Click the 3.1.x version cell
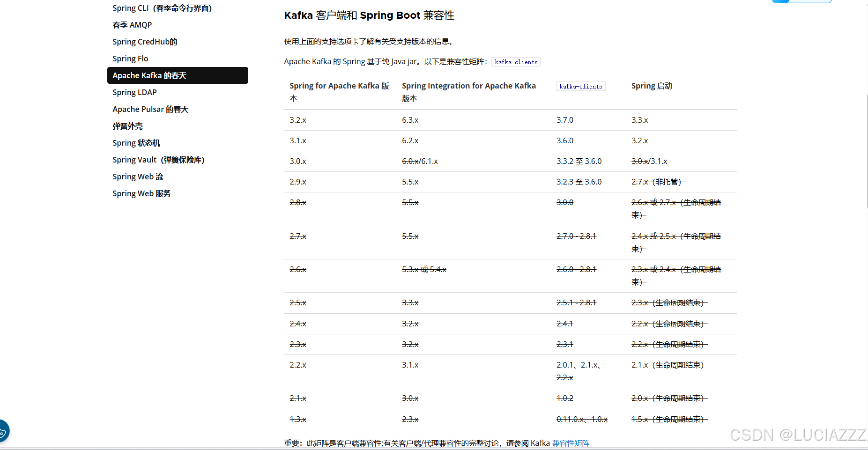Screen dimensions: 868x450 [x=298, y=140]
